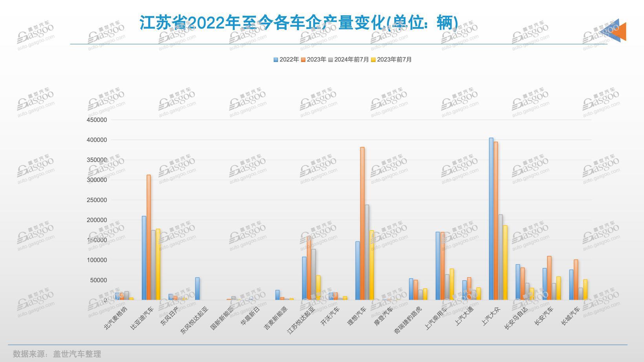Select the blue 2022 bar for 上汽乘用车
Viewport: 644px width, 362px height.
[438, 266]
